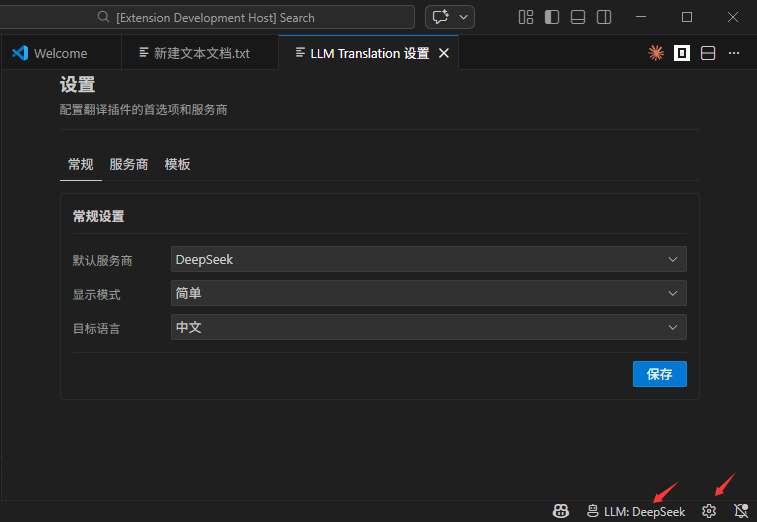
Task: Minimize the VS Code window
Action: click(x=641, y=17)
